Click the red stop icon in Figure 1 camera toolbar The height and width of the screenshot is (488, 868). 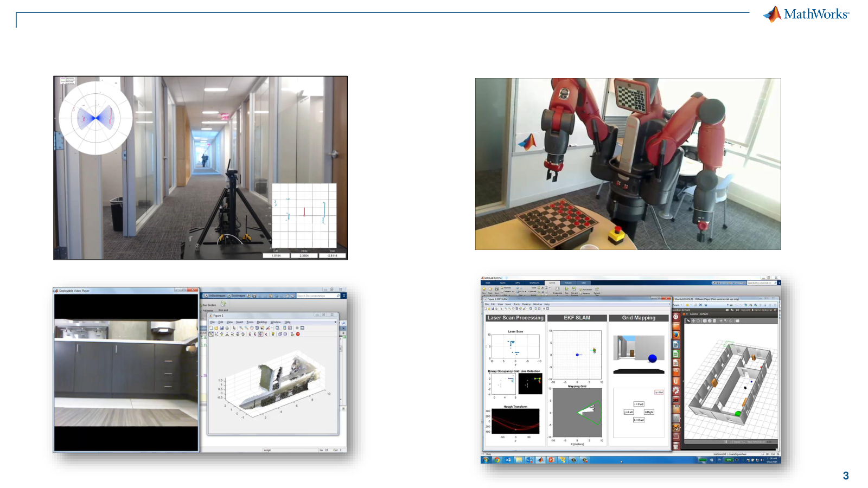[x=298, y=334]
